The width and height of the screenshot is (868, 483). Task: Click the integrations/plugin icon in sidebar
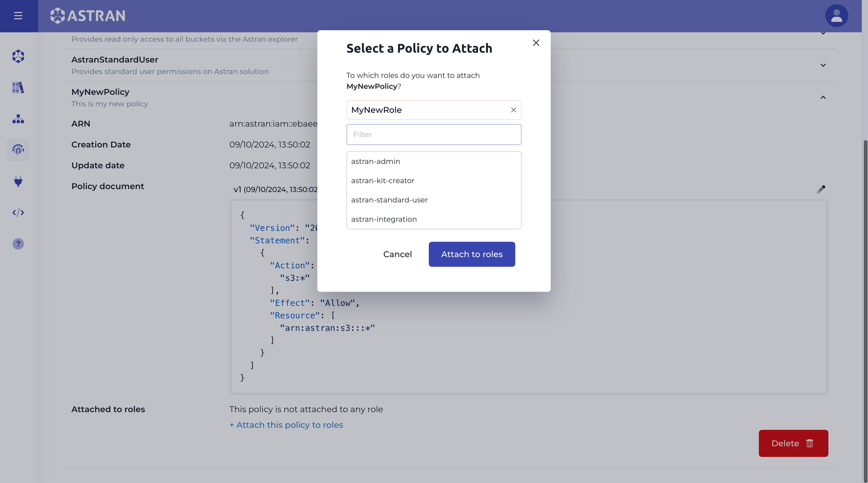18,181
